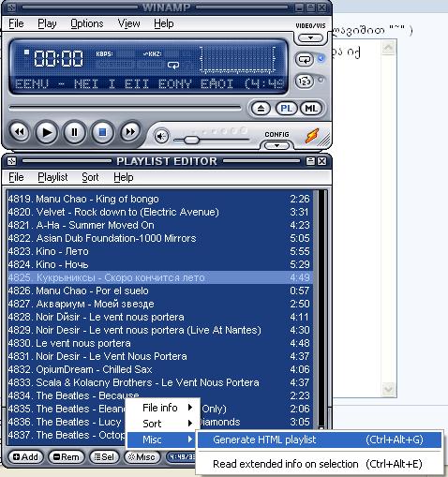
Task: Select track 4826 Manu Chao - Por el suelo
Action: (159, 291)
